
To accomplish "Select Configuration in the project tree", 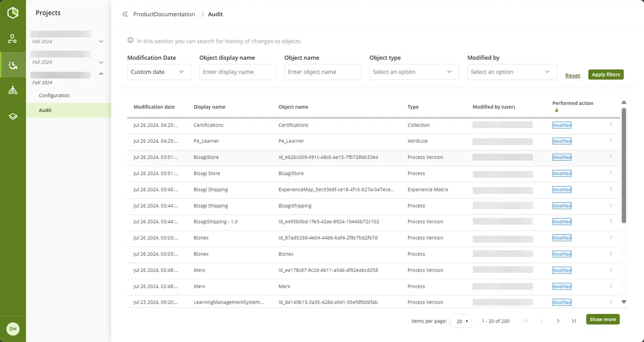I will pos(54,95).
